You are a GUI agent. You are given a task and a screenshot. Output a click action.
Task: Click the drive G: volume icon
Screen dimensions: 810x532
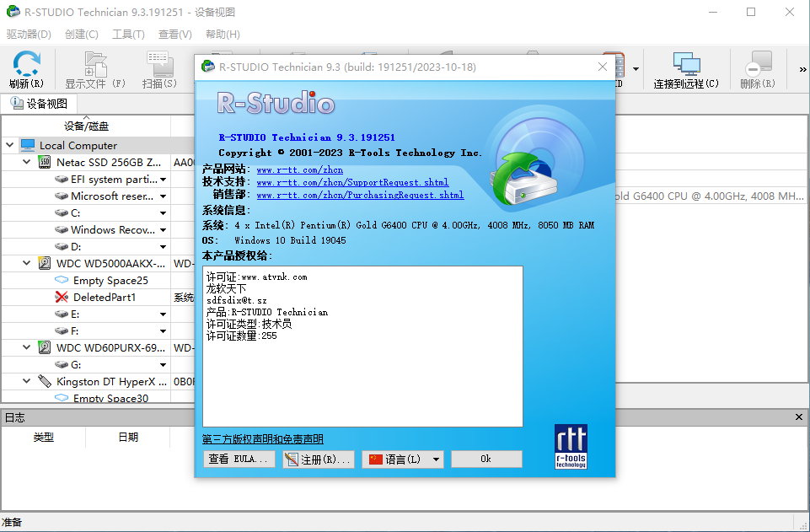pyautogui.click(x=62, y=365)
